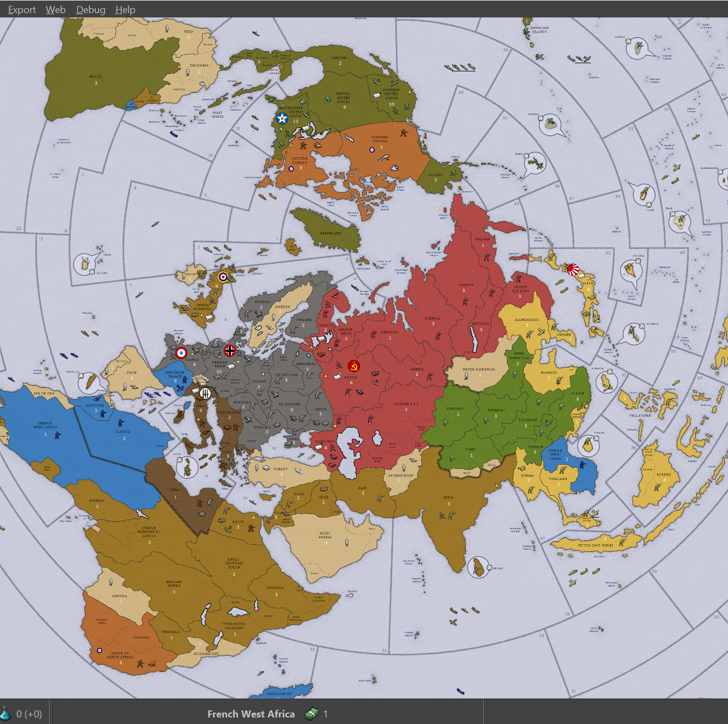This screenshot has height=724, width=728.
Task: Select the Turkey territory
Action: point(280,469)
